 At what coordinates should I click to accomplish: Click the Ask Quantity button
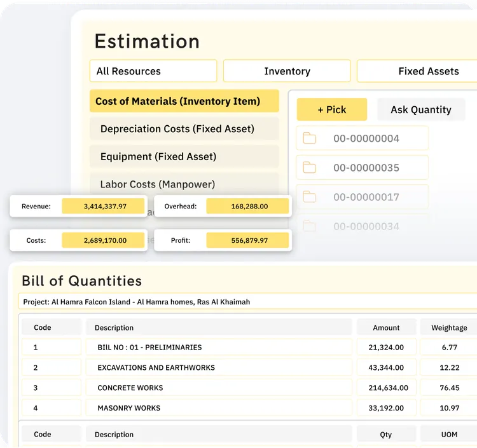(421, 109)
